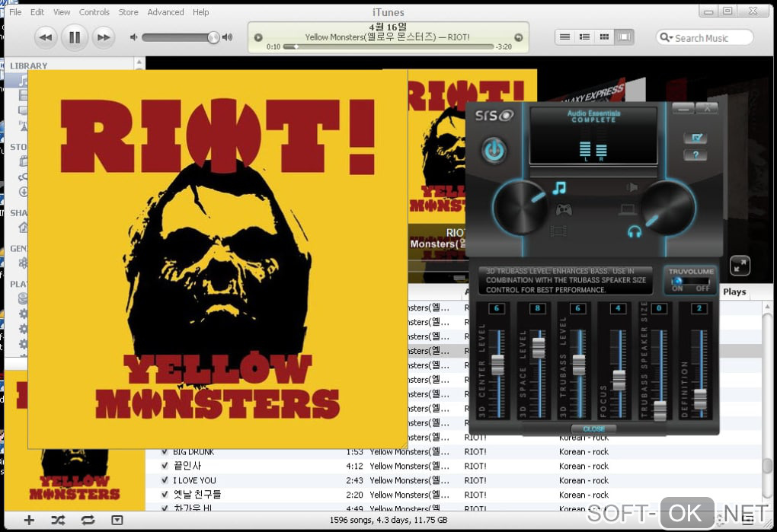The height and width of the screenshot is (532, 777).
Task: Open the Edit menu
Action: point(37,12)
